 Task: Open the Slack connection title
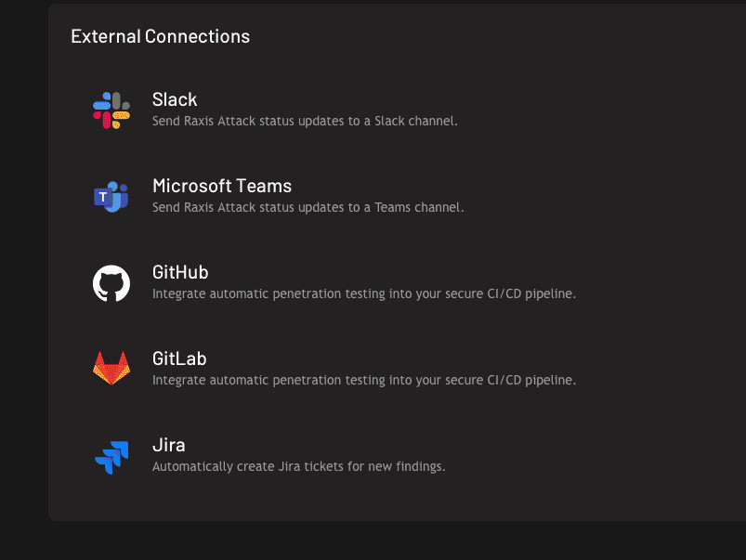click(x=175, y=99)
